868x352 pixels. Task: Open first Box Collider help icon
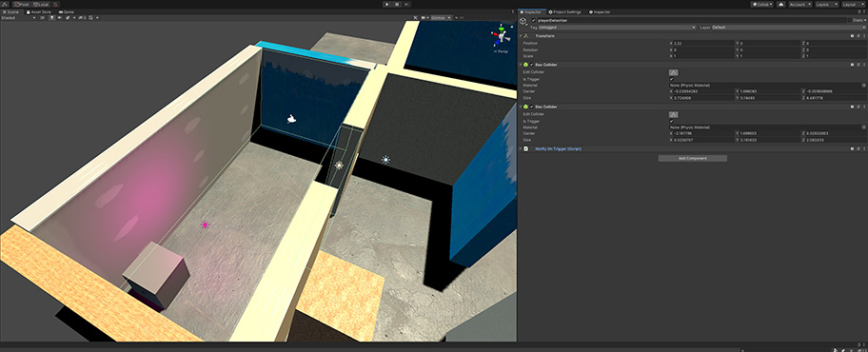(x=852, y=65)
